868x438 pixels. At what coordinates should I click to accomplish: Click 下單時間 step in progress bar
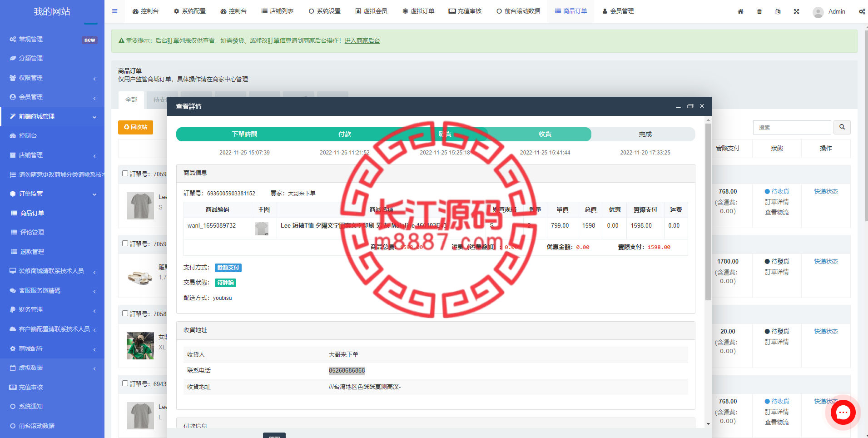(x=244, y=134)
